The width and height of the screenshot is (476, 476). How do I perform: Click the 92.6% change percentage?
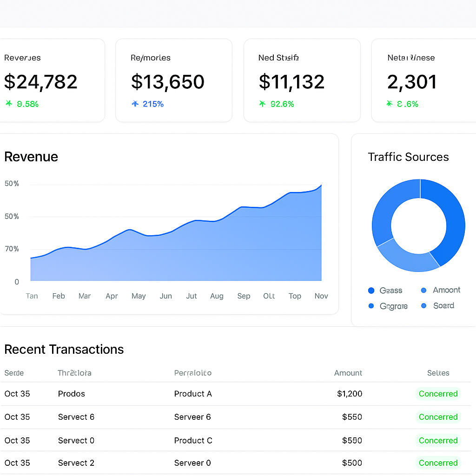pos(282,104)
